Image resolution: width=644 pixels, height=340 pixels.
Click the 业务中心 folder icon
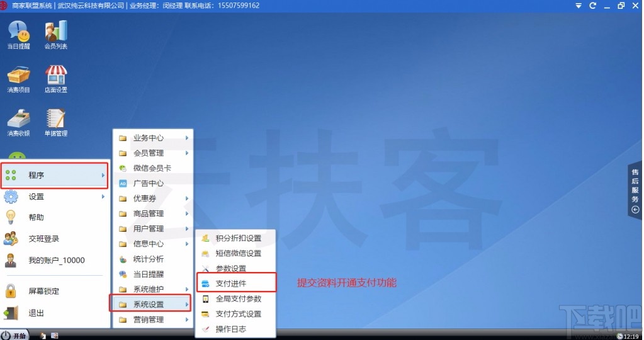point(123,138)
